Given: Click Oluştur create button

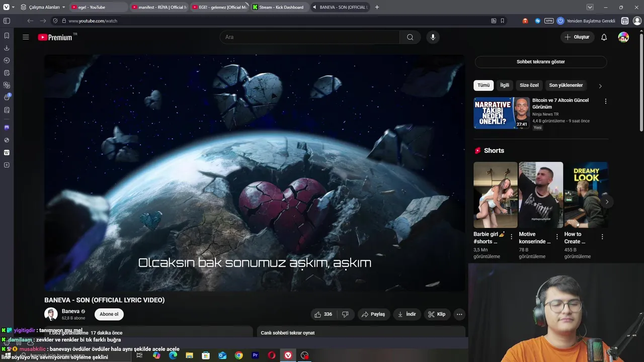Looking at the screenshot, I should [577, 37].
